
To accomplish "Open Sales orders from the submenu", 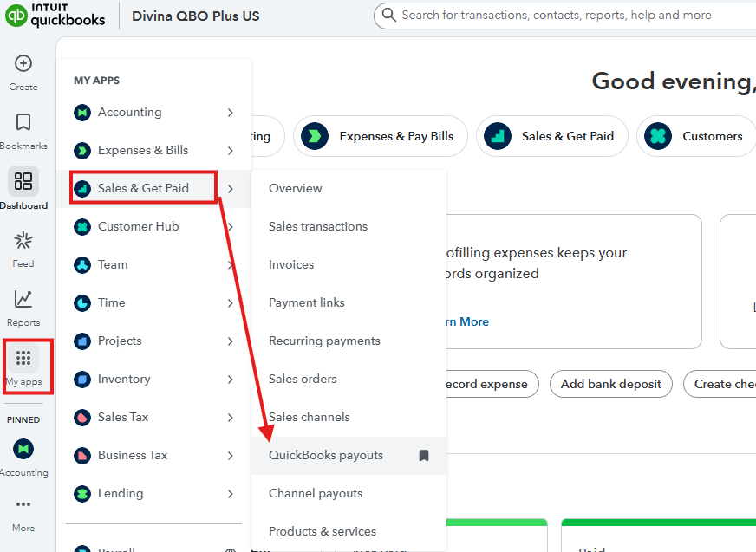I will [x=349, y=379].
